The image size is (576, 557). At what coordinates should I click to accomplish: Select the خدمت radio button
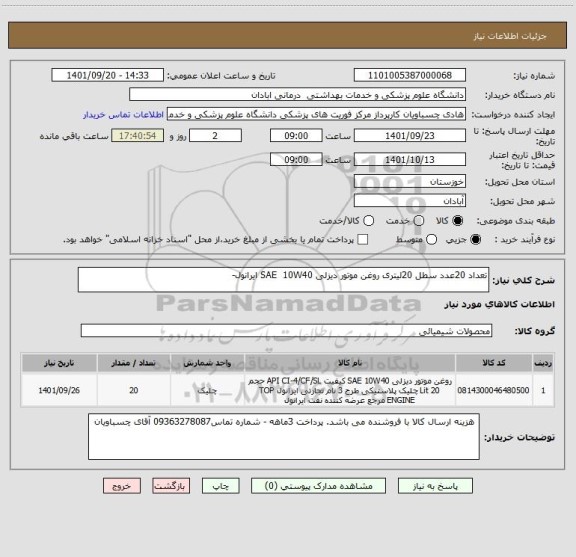click(419, 221)
